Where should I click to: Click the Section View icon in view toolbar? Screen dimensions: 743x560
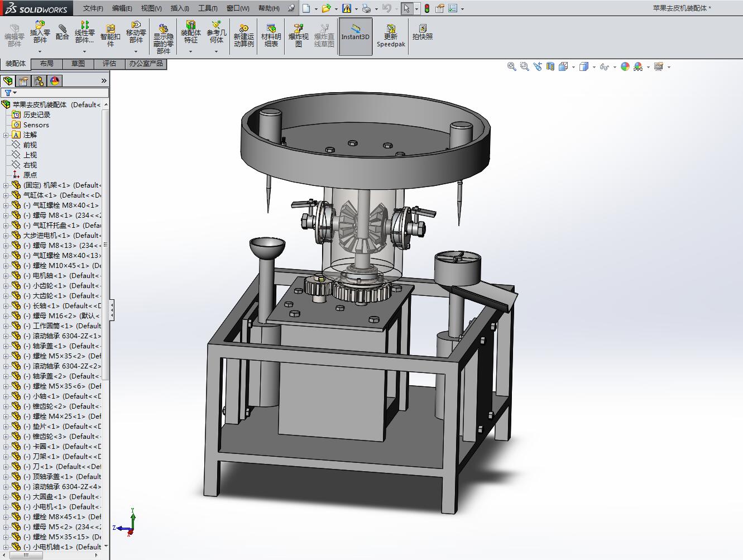[x=550, y=66]
